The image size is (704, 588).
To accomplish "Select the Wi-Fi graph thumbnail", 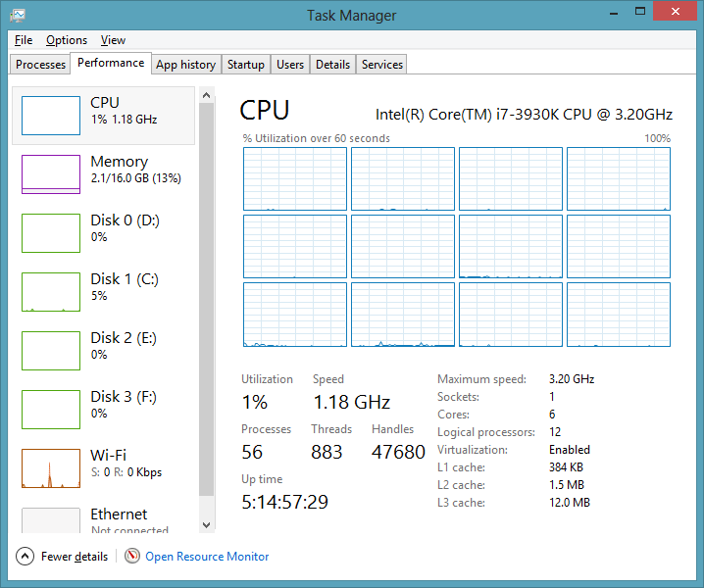I will 51,468.
